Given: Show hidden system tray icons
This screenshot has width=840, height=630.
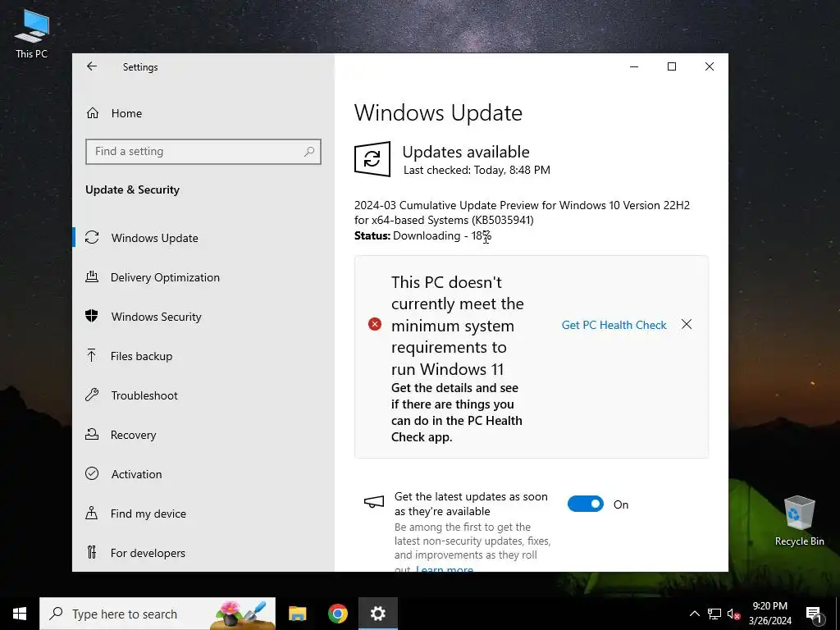Looking at the screenshot, I should (694, 614).
